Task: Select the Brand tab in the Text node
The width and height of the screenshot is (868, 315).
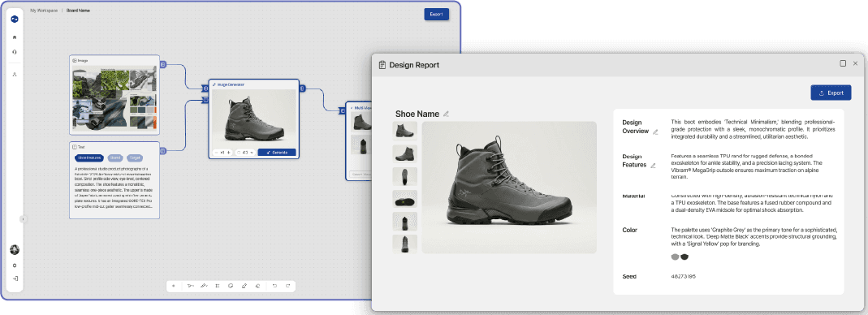Action: 114,157
